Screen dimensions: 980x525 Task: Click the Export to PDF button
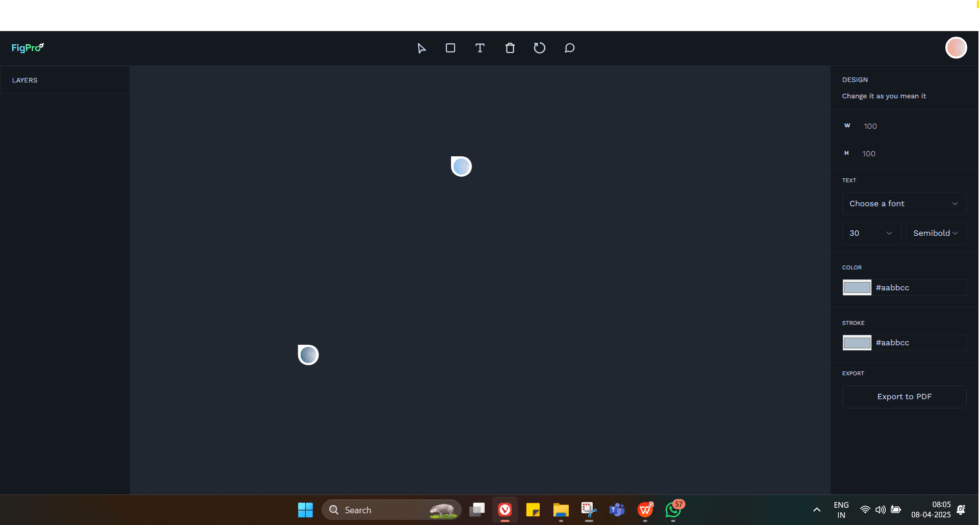coord(904,397)
